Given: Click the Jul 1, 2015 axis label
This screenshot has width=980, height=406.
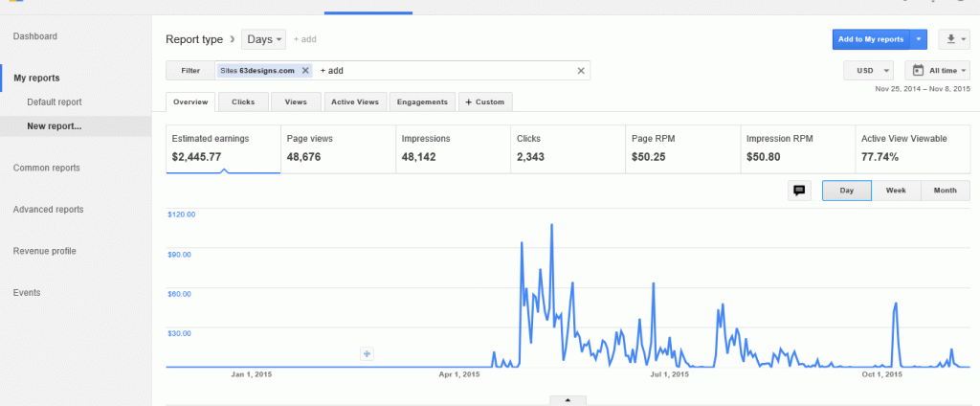Looking at the screenshot, I should pos(669,374).
